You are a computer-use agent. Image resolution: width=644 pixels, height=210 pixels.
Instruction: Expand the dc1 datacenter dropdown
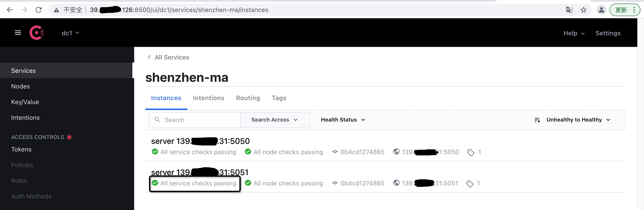(x=70, y=33)
